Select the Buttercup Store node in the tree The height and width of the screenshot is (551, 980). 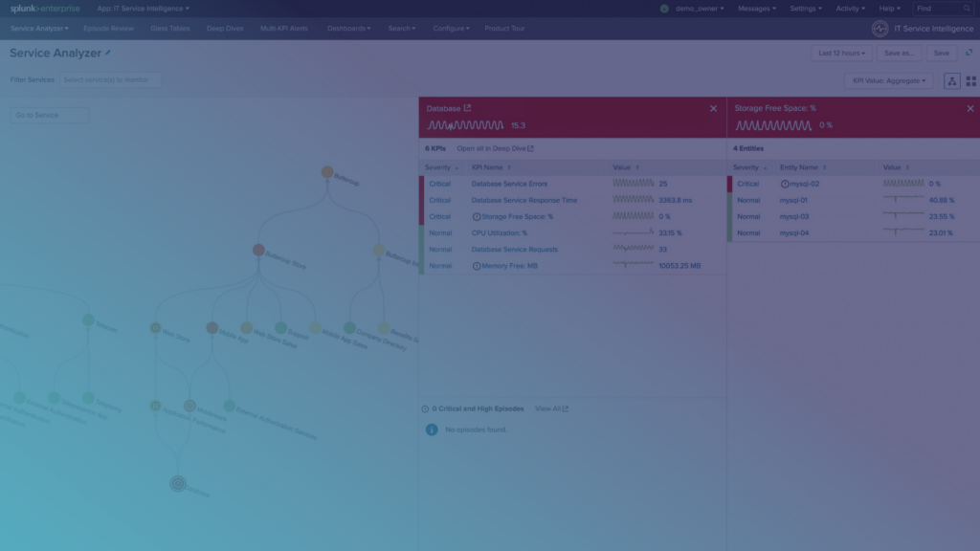pos(258,250)
